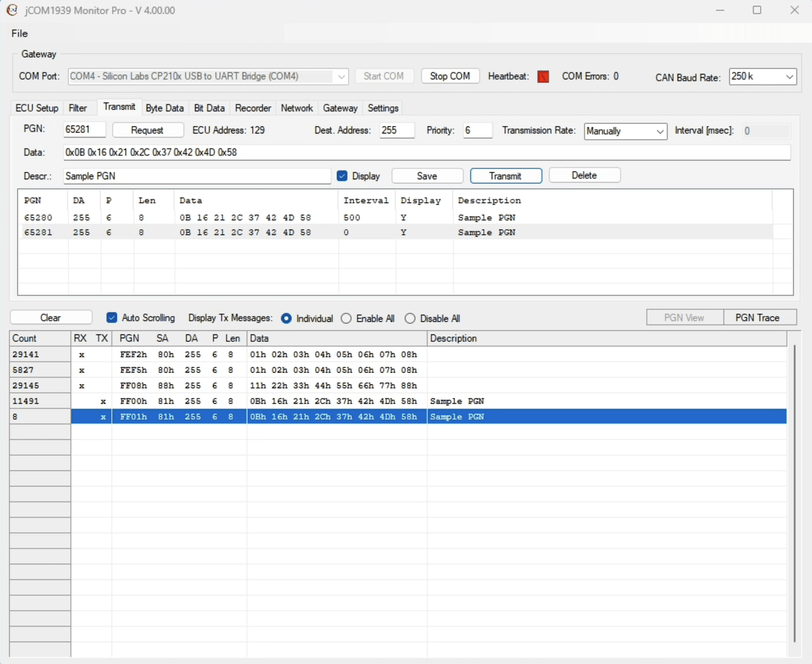
Task: Maximize the jCOM1939 Monitor window
Action: click(757, 10)
